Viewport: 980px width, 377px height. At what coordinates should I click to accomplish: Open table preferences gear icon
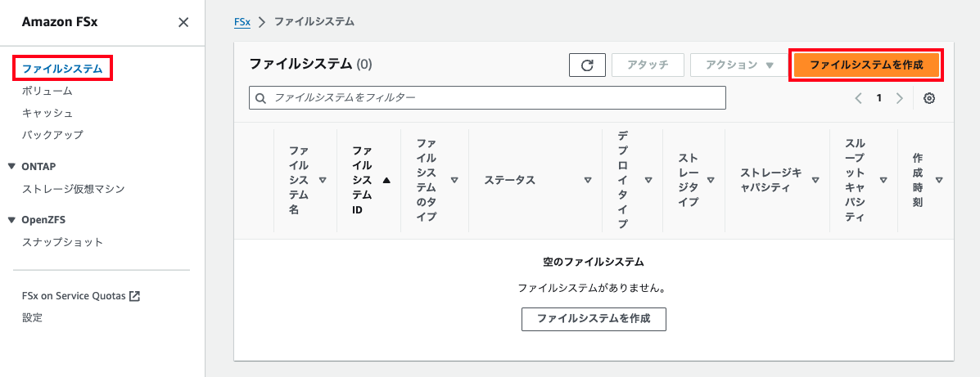[x=928, y=98]
